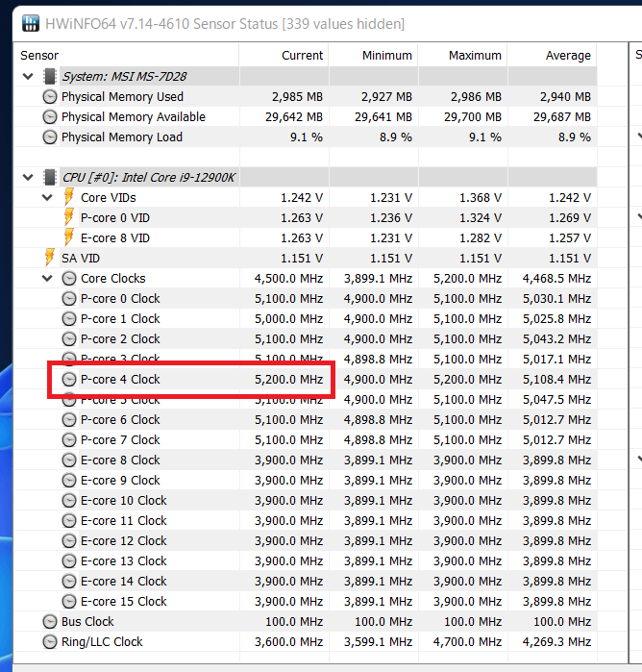This screenshot has height=672, width=642.
Task: Select the P-core 0 VID row label
Action: point(115,217)
